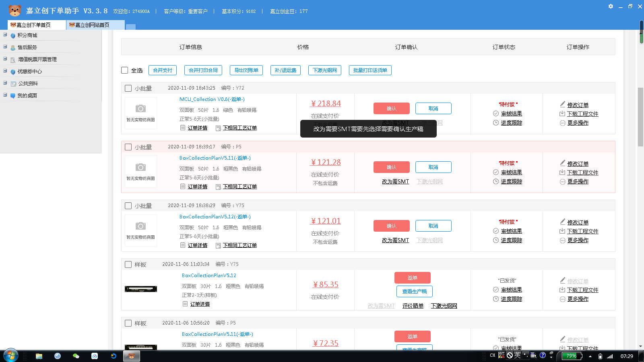
Task: Expand the 增值税票开票管理 tree node
Action: point(5,59)
